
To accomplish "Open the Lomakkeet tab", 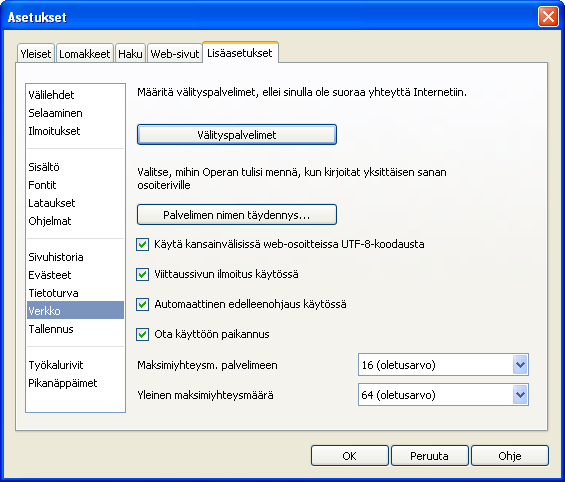I will [x=85, y=54].
